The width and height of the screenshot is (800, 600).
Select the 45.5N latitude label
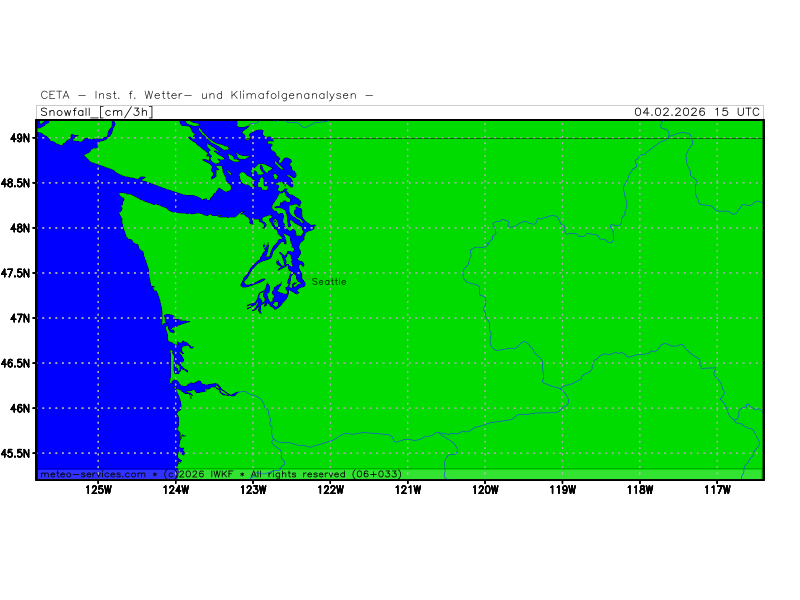(x=16, y=453)
